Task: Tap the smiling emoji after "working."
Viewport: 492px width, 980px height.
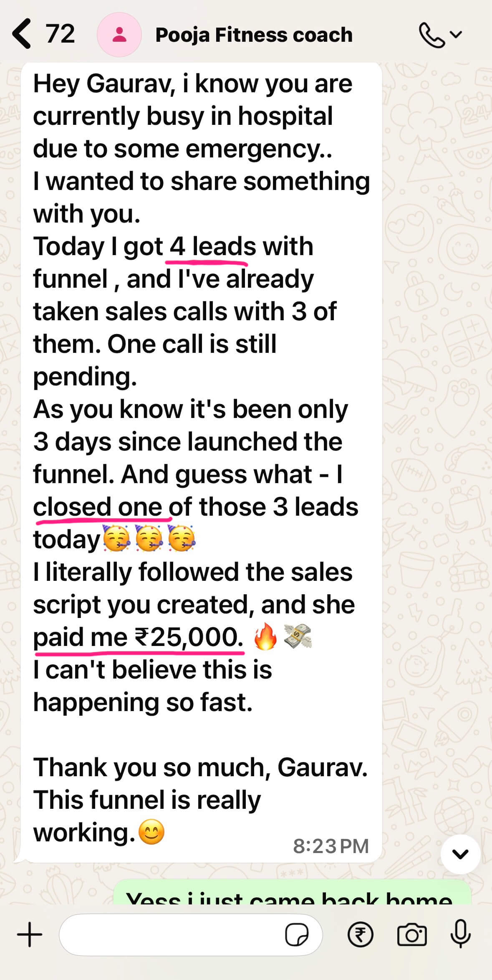Action: click(151, 832)
